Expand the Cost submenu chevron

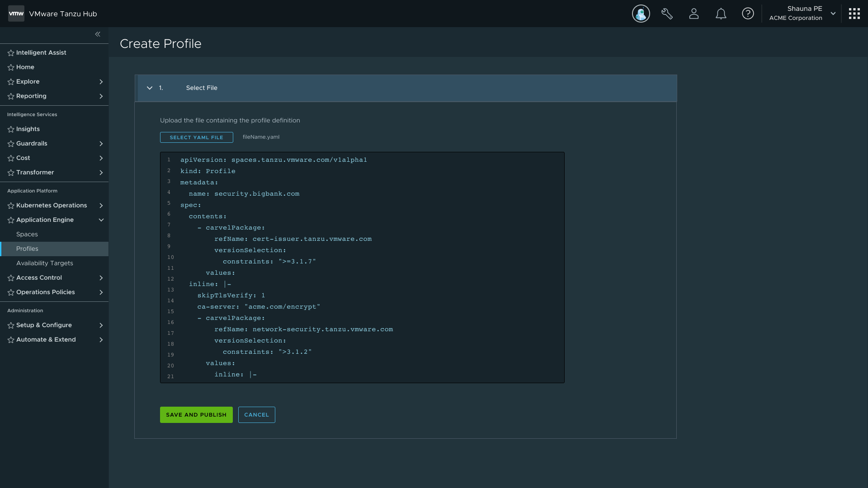pyautogui.click(x=101, y=158)
